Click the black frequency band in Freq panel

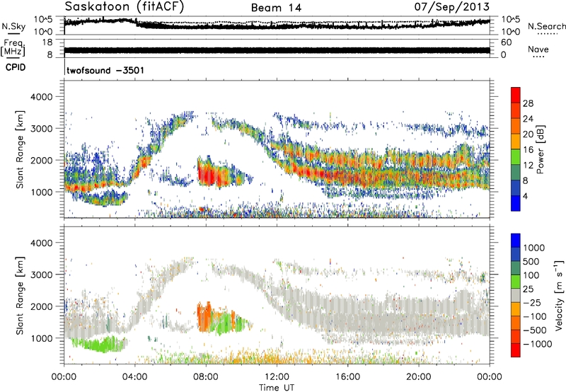point(277,50)
